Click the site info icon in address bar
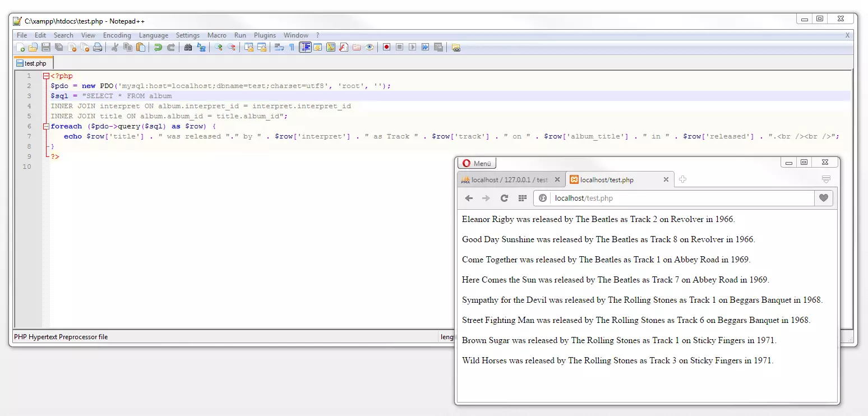868x416 pixels. (x=543, y=198)
